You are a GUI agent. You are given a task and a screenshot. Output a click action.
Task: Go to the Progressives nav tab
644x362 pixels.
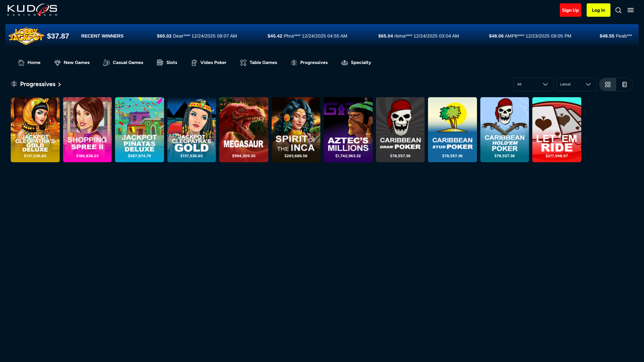click(x=309, y=62)
